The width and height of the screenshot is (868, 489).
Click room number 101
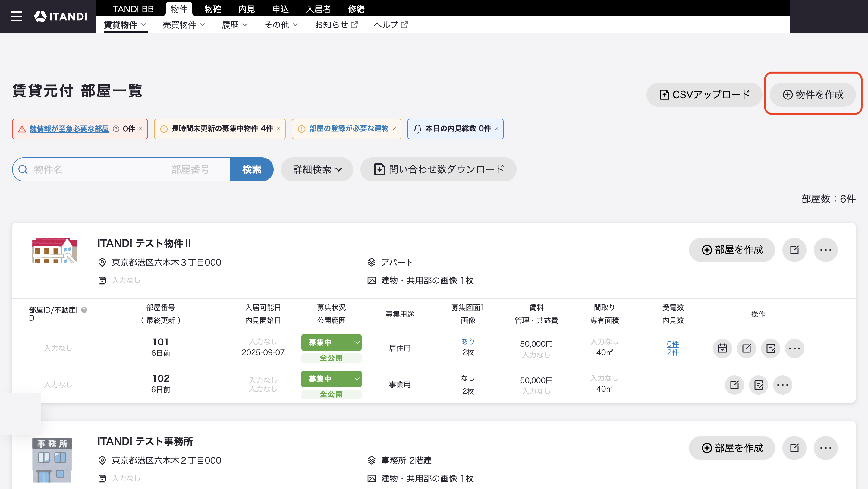pyautogui.click(x=160, y=342)
